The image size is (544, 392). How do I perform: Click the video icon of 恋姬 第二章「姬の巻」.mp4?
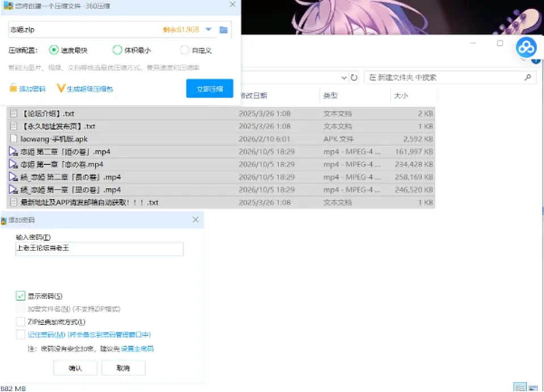(x=13, y=152)
